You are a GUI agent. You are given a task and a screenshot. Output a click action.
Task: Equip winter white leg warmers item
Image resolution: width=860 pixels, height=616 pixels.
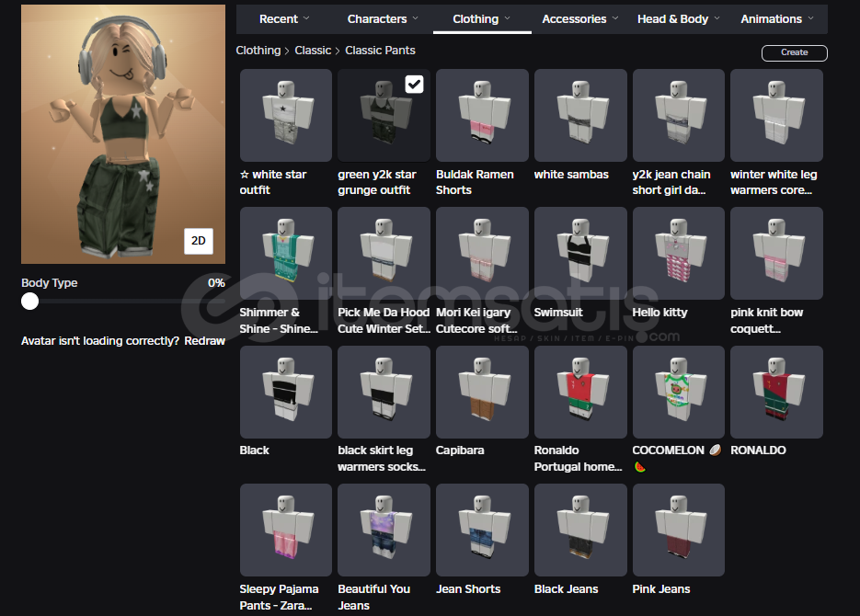click(x=776, y=115)
